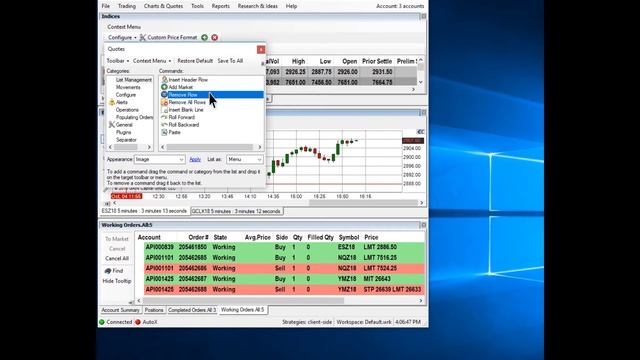
Task: Click Save To All in Quotes dialog
Action: click(230, 61)
